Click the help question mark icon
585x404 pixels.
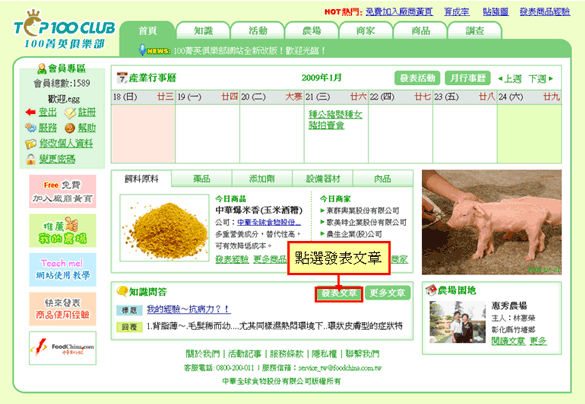(70, 128)
